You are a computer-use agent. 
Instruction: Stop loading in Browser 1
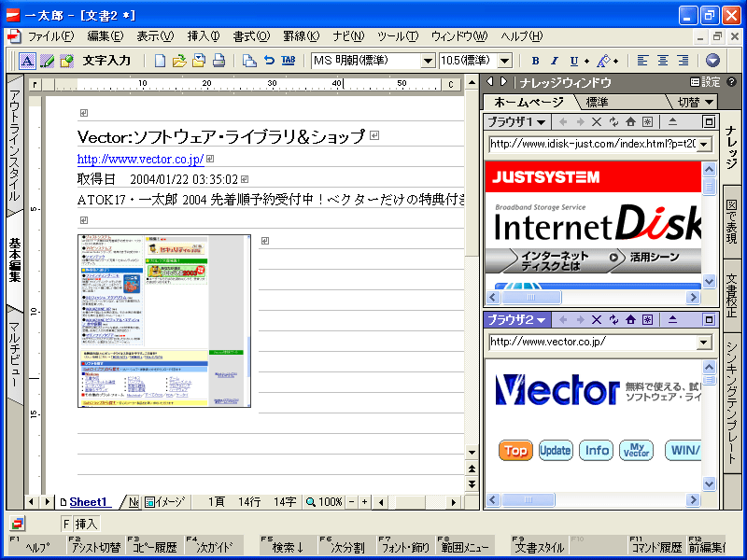coord(597,122)
